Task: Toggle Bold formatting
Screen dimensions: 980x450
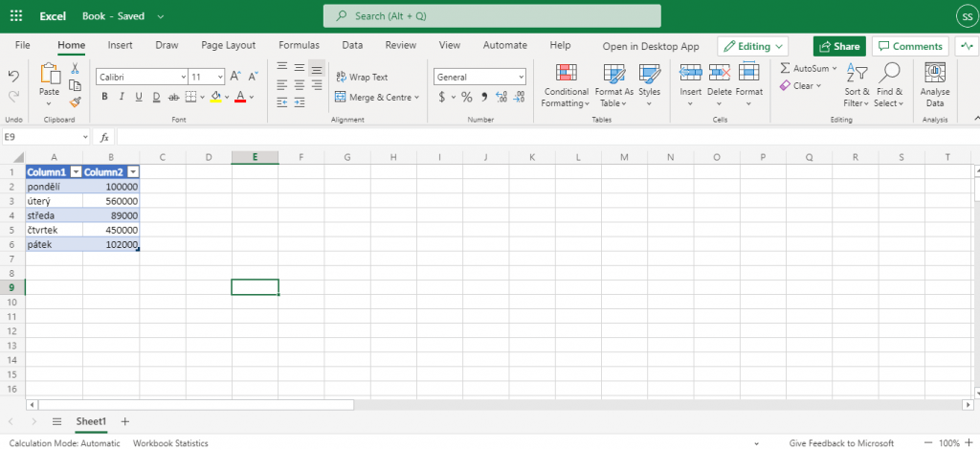Action: click(104, 97)
